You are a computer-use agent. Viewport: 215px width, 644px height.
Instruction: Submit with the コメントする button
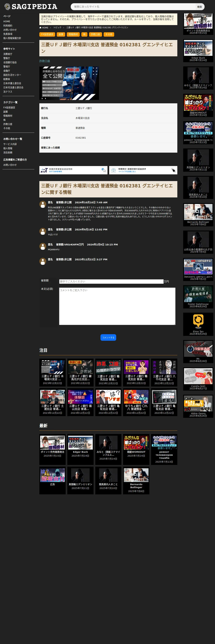click(108, 338)
